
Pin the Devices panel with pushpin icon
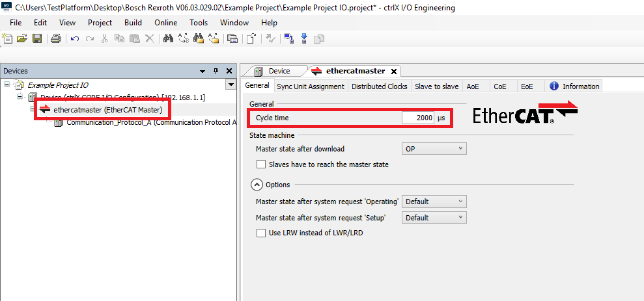pos(216,71)
